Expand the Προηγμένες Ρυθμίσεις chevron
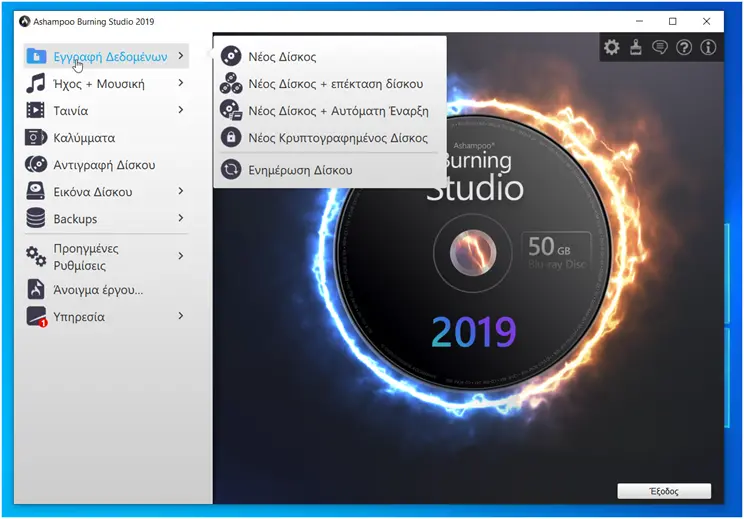 pos(181,256)
